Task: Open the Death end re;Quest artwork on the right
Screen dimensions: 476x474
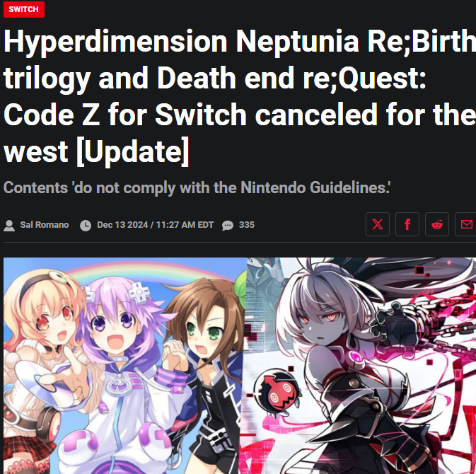Action: click(x=361, y=366)
